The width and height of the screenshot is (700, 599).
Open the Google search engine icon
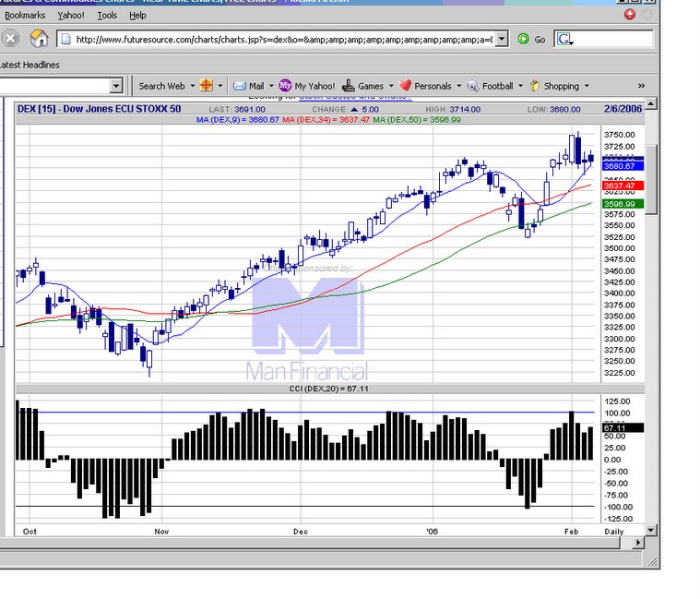point(564,40)
